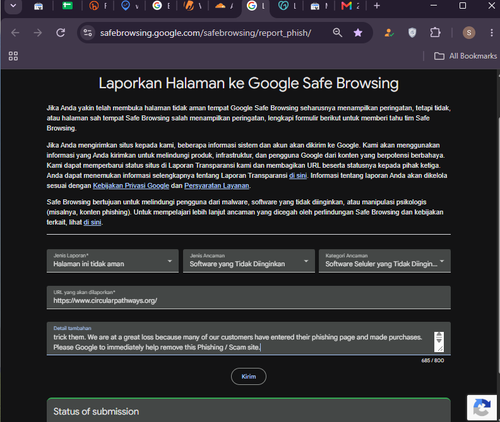The image size is (500, 422).
Task: Open the Extensions puzzle-piece menu
Action: pos(435,33)
